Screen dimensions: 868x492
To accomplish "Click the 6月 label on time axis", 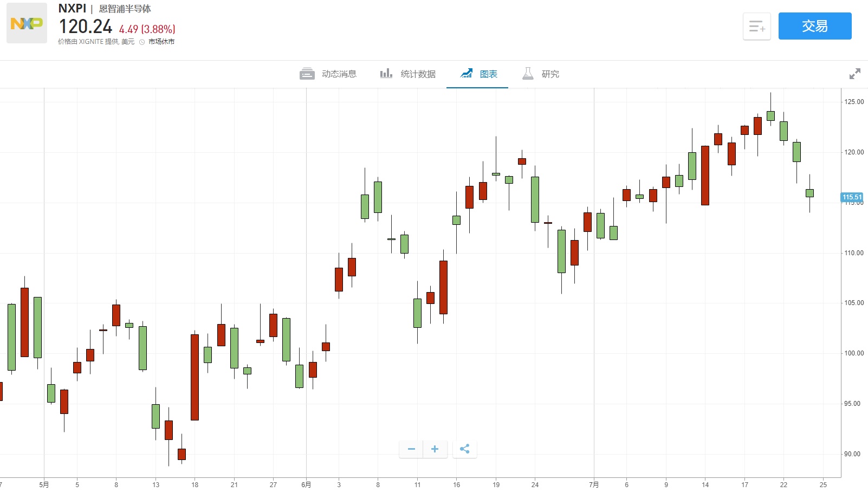I will (x=306, y=484).
